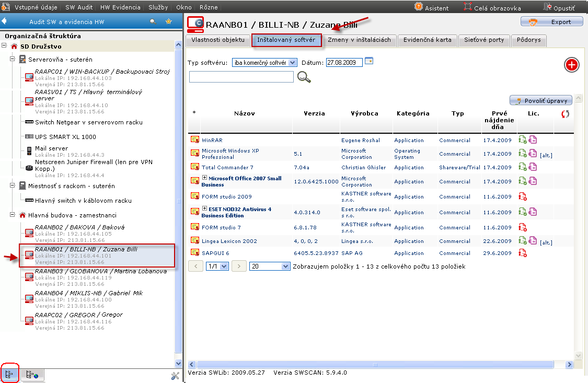Screen dimensions: 588x383
Task: Select UPS SMART XL 1000 in the tree
Action: pyautogui.click(x=65, y=137)
